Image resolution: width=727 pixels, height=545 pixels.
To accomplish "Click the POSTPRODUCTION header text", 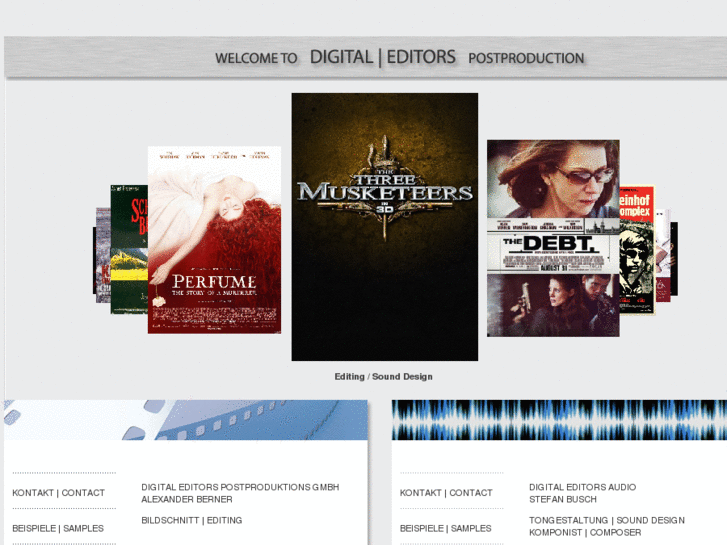I will click(526, 58).
